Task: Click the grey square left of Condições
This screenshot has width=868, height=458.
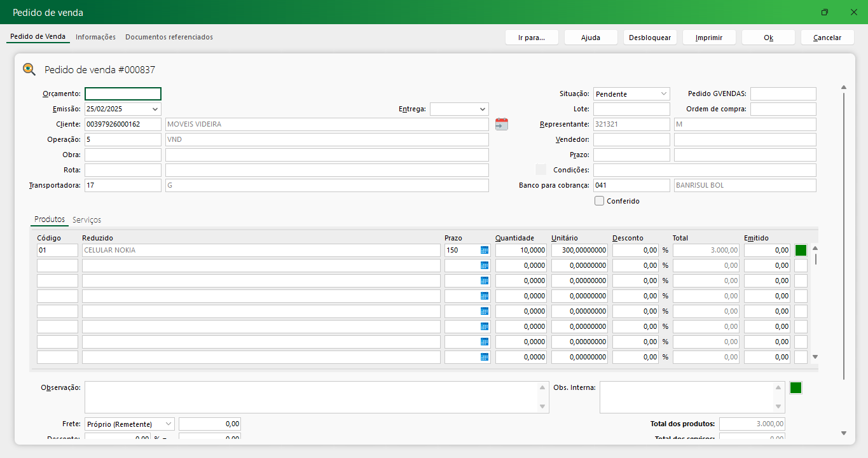Action: (541, 170)
